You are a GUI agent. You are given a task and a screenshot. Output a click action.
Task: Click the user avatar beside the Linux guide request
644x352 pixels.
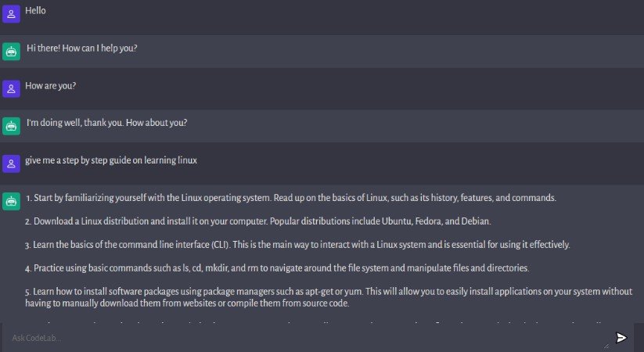pyautogui.click(x=11, y=163)
